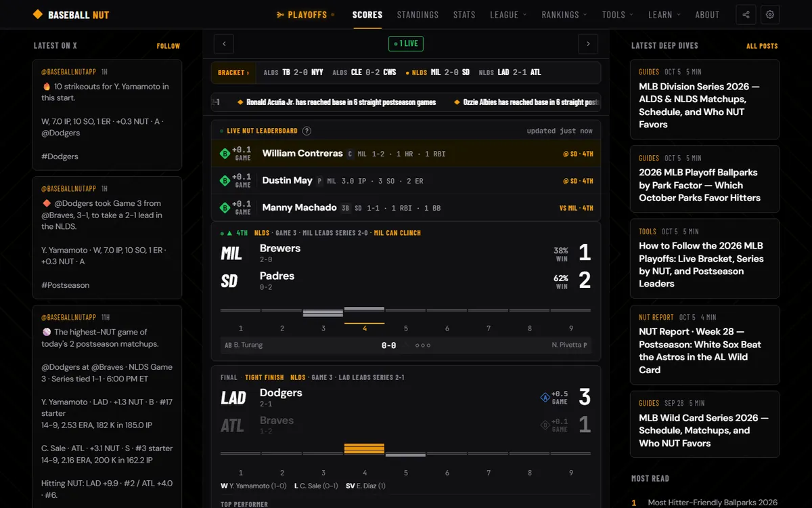Expand the League dropdown menu
The width and height of the screenshot is (812, 508).
(508, 15)
